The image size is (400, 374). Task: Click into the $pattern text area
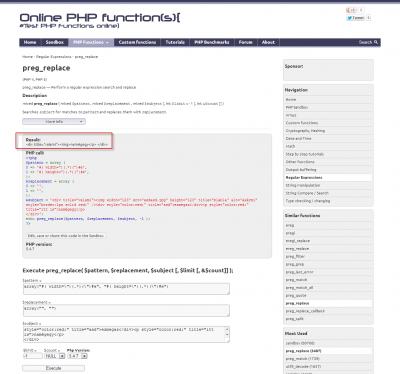[x=126, y=289]
